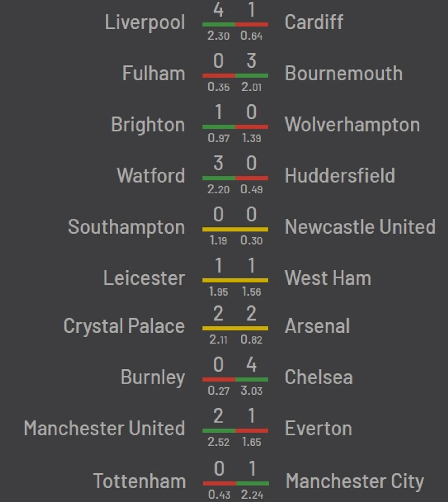Open Bournemouth team page
448x502 pixels.
tap(344, 73)
